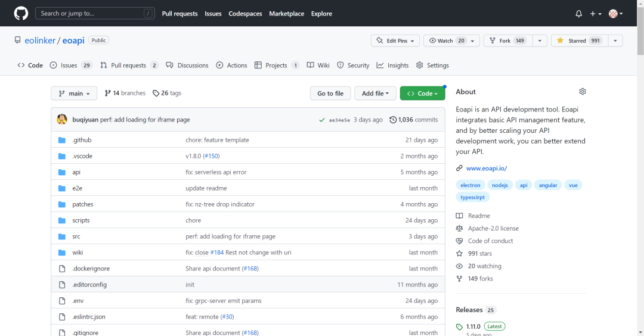The image size is (644, 336).
Task: Open .github folder icon
Action: coord(62,140)
